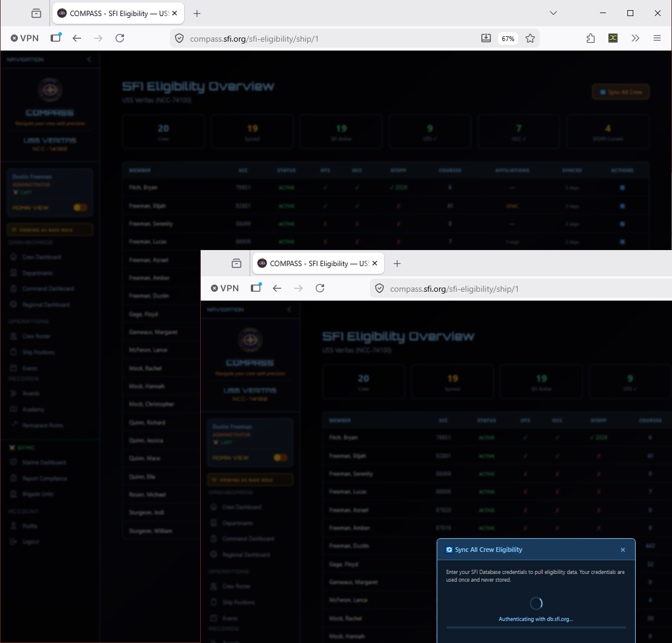
Task: Open tracking shield icon in back window address bar
Action: coord(179,39)
